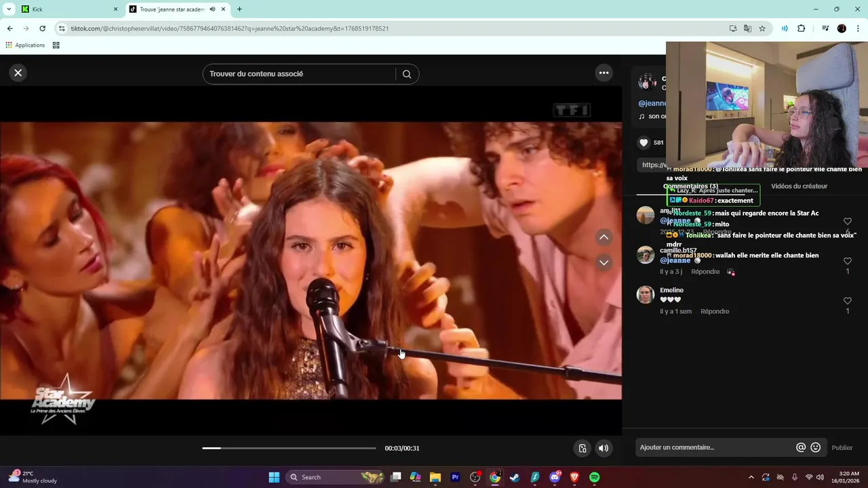868x488 pixels.
Task: Switch to the Kick browser tab
Action: [68, 9]
